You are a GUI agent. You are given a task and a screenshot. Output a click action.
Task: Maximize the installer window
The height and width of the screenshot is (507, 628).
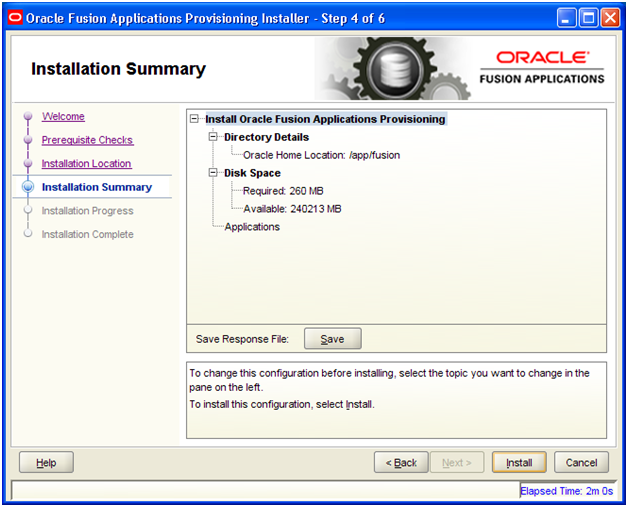[589, 18]
